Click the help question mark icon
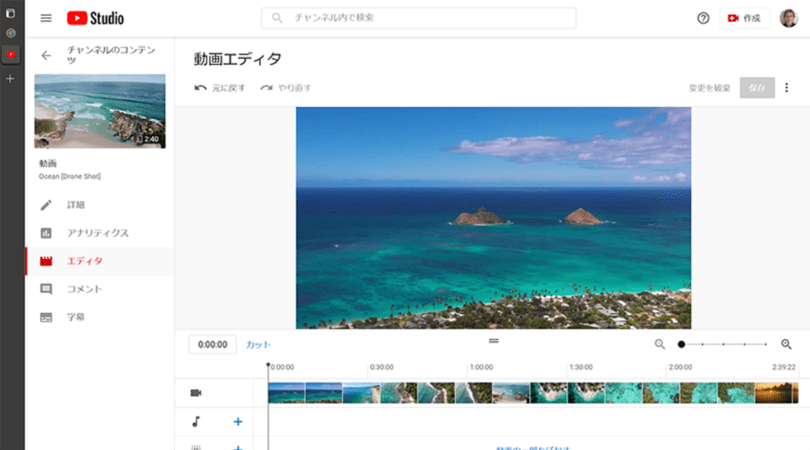810x450 pixels. point(703,18)
